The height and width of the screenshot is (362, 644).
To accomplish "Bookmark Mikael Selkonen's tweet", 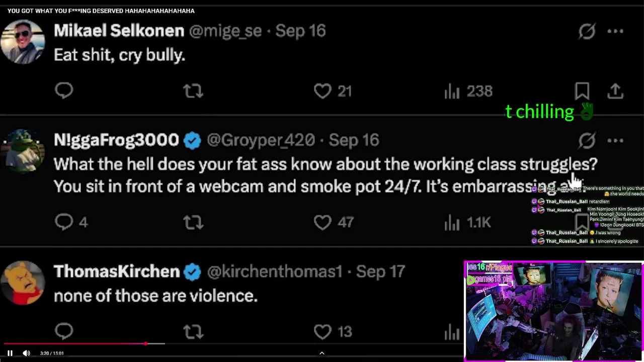I will (582, 91).
